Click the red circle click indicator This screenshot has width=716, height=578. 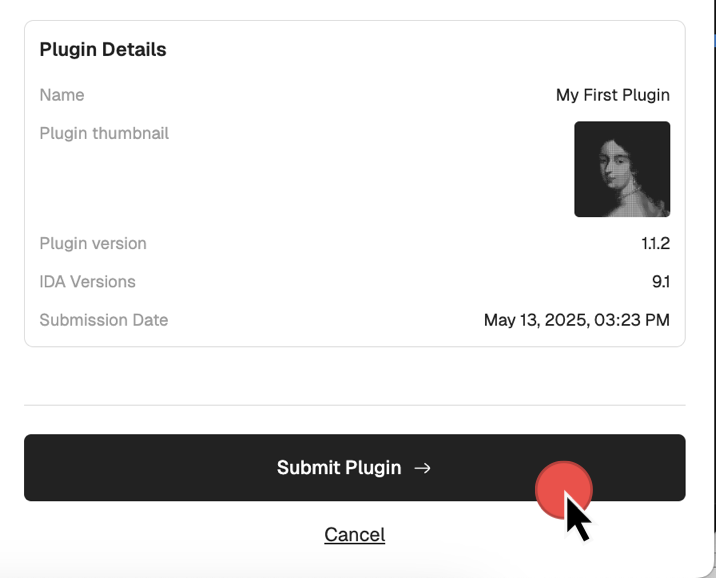564,490
